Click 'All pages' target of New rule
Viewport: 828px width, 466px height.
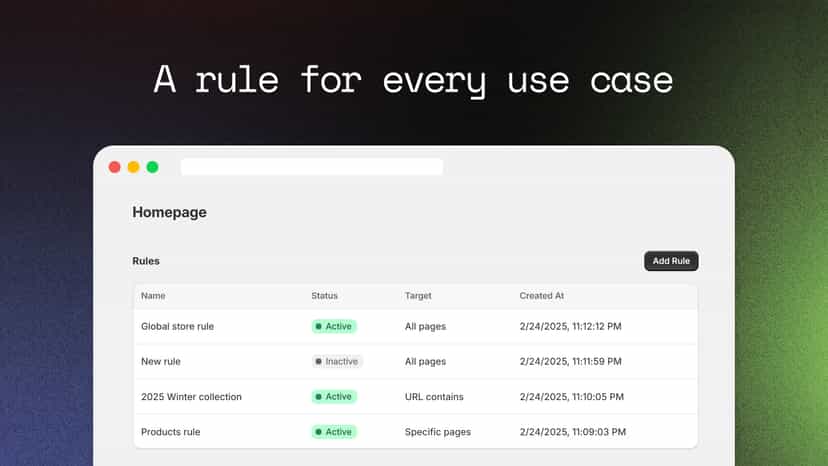(425, 361)
